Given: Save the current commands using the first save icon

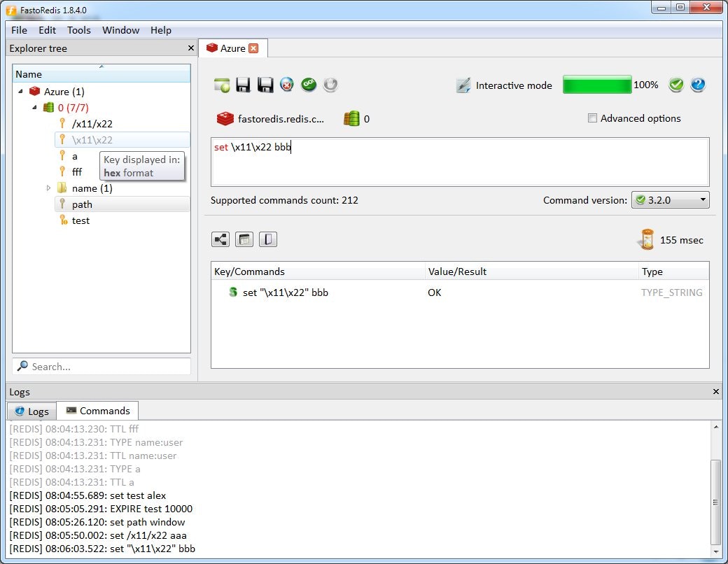Looking at the screenshot, I should [243, 85].
